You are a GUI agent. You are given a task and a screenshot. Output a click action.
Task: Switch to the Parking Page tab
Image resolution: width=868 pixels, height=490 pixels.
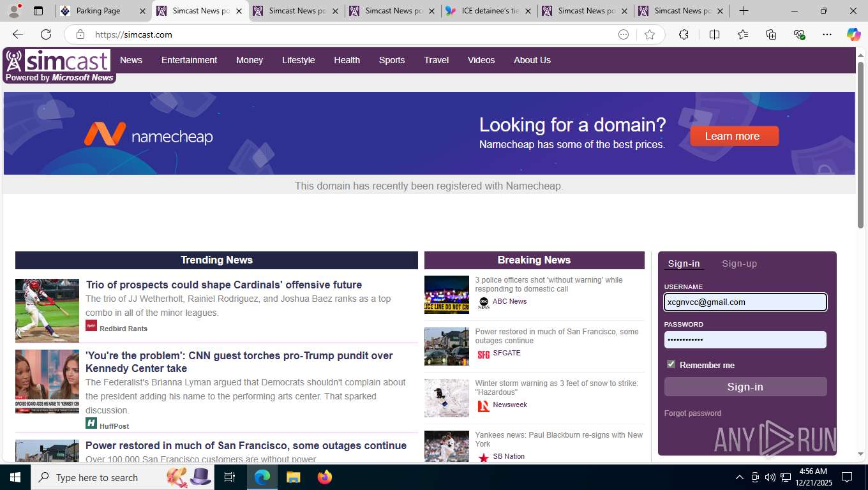(x=104, y=11)
